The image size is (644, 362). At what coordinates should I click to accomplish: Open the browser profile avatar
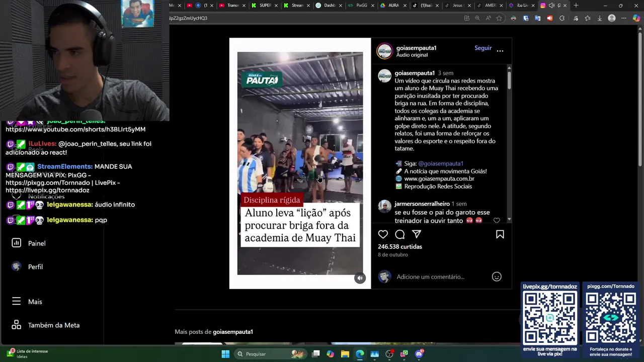point(612,18)
